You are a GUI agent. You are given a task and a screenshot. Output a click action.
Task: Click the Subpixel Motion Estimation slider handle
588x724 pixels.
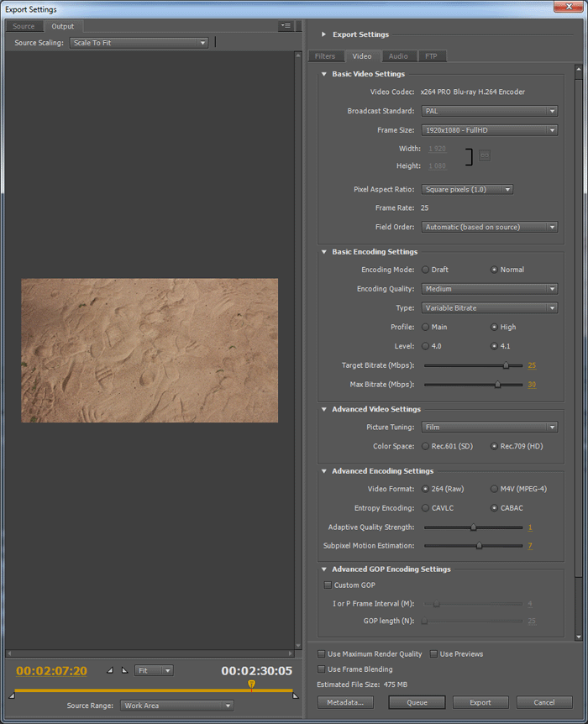479,545
